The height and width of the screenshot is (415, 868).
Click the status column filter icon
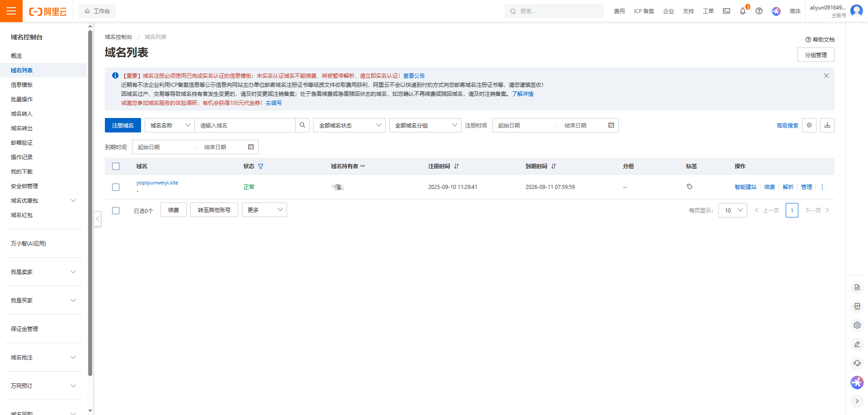click(261, 166)
